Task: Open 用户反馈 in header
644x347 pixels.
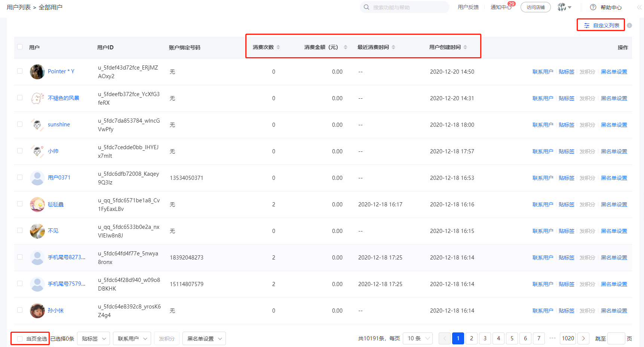Action: point(468,7)
